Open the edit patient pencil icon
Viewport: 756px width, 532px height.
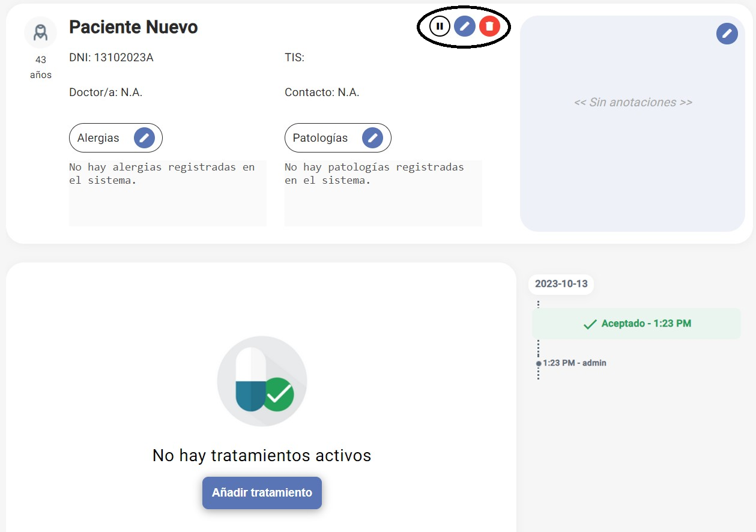464,26
